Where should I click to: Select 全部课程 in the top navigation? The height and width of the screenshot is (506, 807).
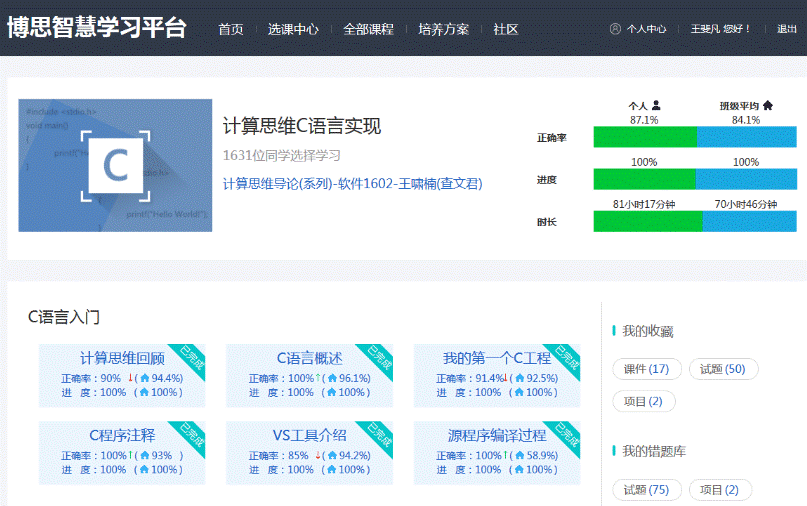(368, 29)
